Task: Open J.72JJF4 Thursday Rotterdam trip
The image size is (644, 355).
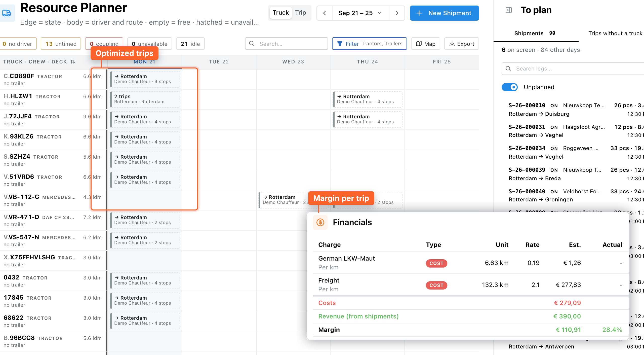Action: (x=368, y=119)
